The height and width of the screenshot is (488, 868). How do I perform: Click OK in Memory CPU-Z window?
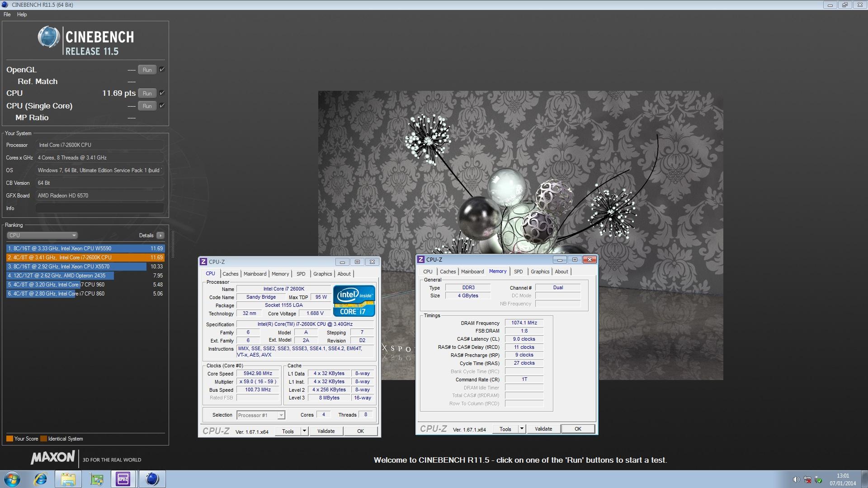point(578,429)
